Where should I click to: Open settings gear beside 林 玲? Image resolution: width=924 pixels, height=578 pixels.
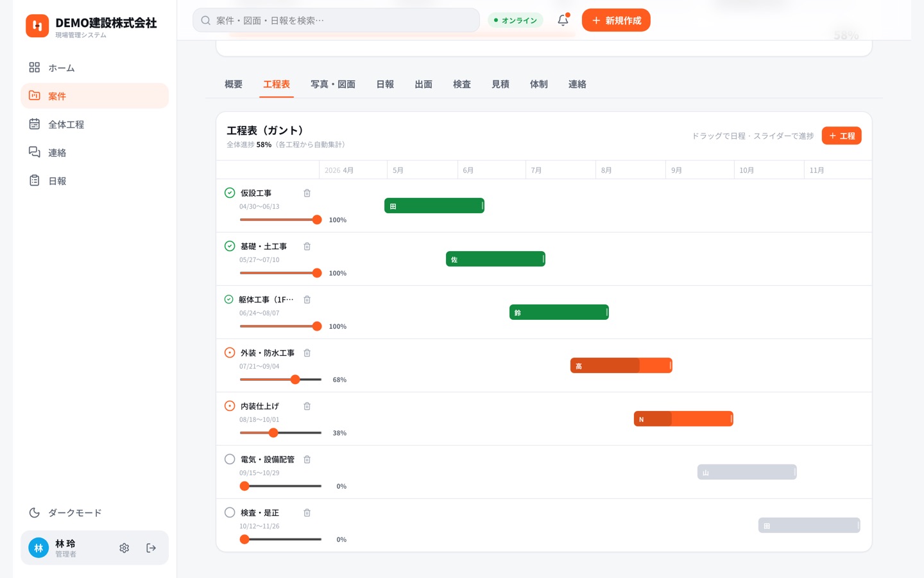124,548
